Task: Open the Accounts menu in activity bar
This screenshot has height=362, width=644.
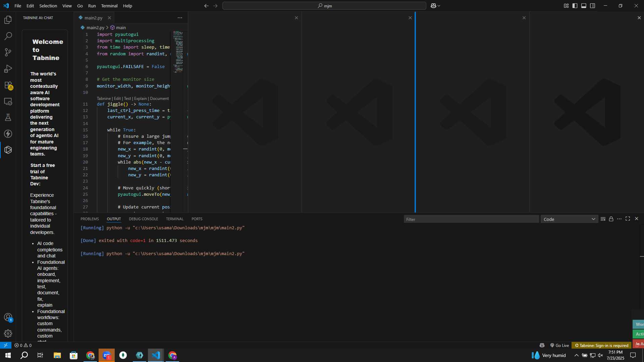Action: pyautogui.click(x=8, y=317)
